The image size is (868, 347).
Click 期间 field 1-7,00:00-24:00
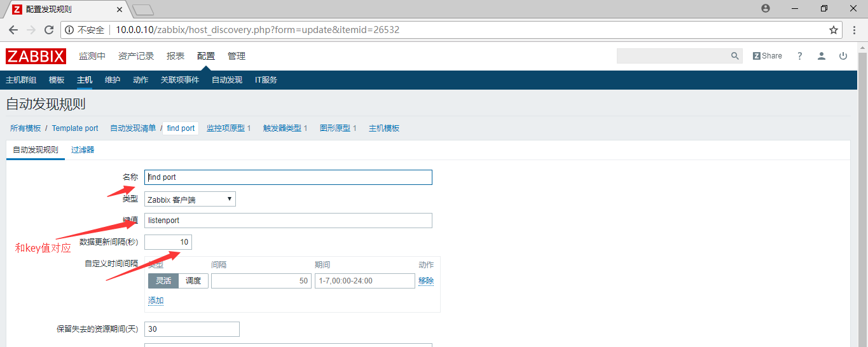click(x=365, y=281)
